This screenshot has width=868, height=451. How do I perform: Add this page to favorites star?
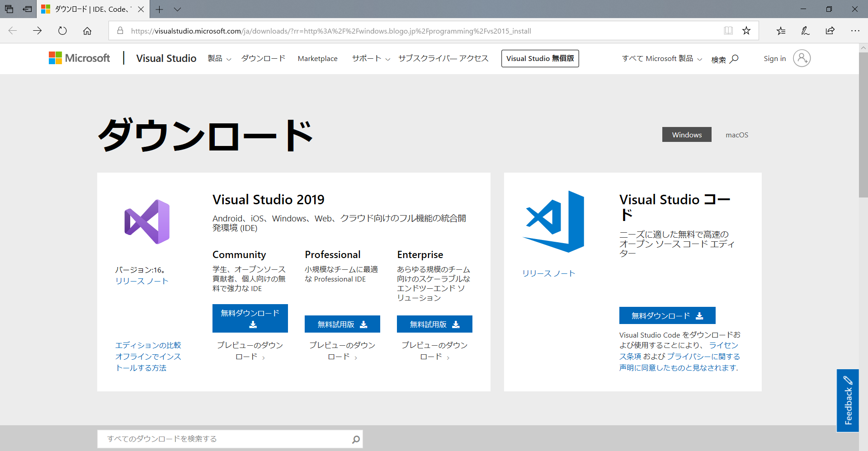coord(746,31)
